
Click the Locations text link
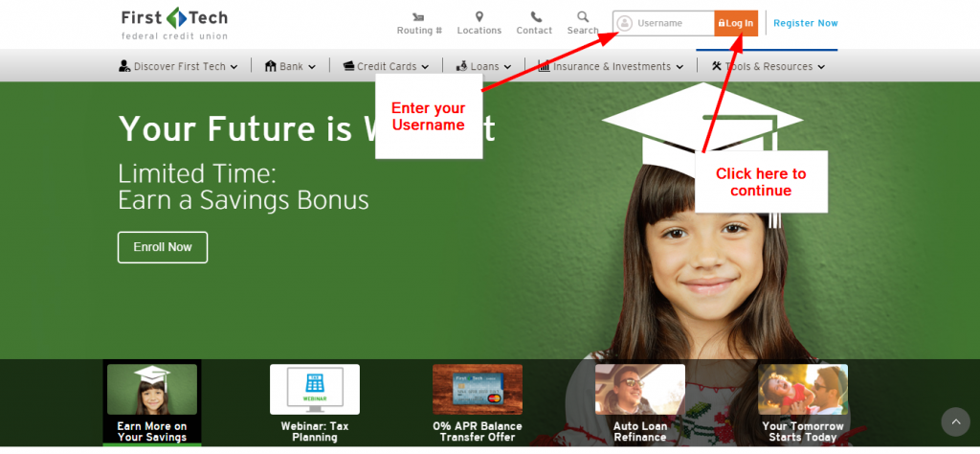479,30
